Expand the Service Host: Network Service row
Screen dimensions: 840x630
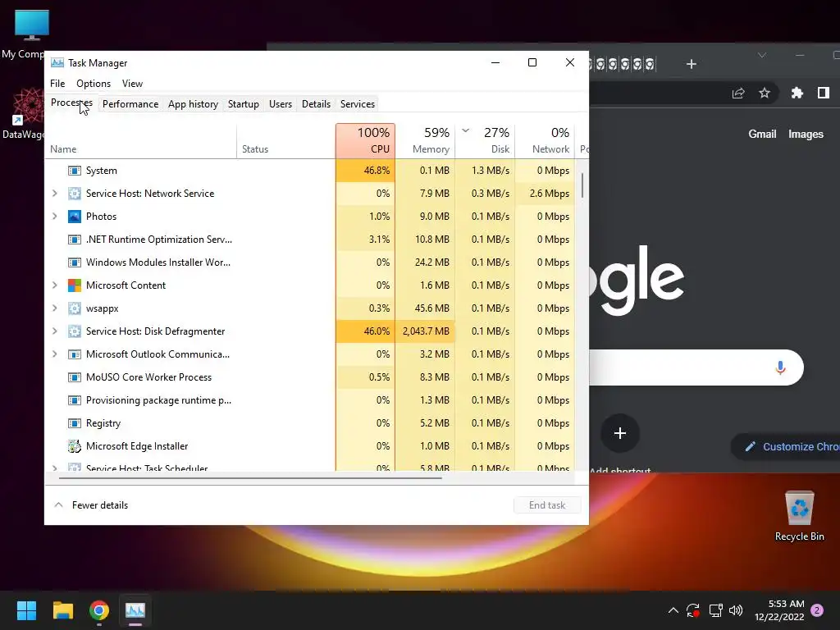[55, 194]
